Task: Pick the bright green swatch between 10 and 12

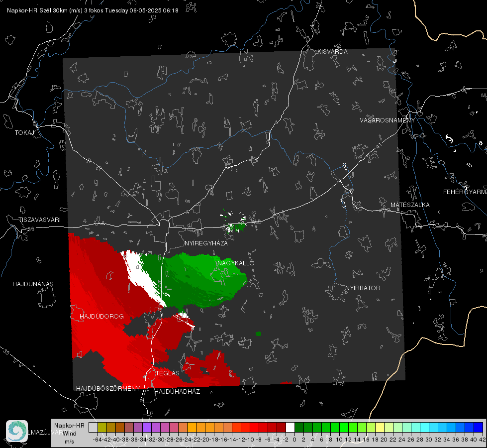Action: click(344, 427)
